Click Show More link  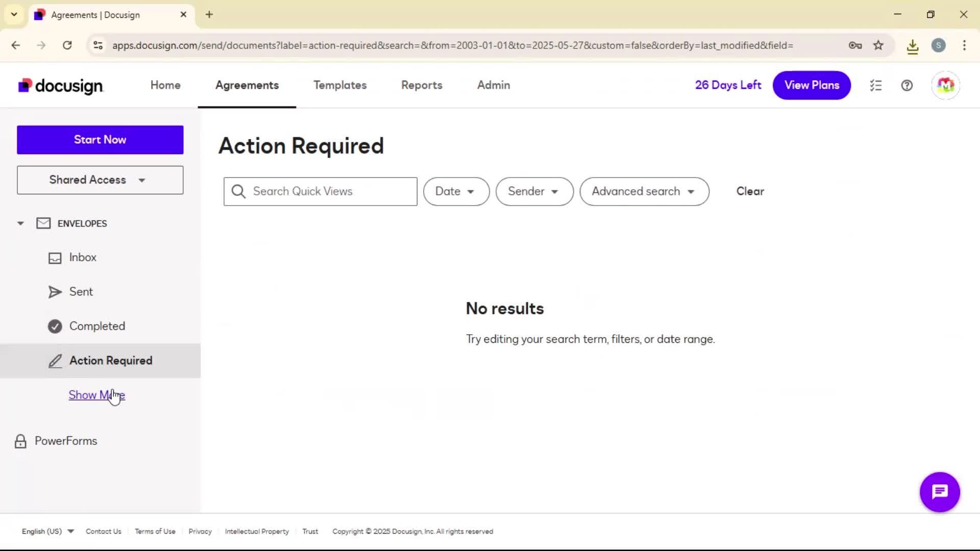pos(96,395)
